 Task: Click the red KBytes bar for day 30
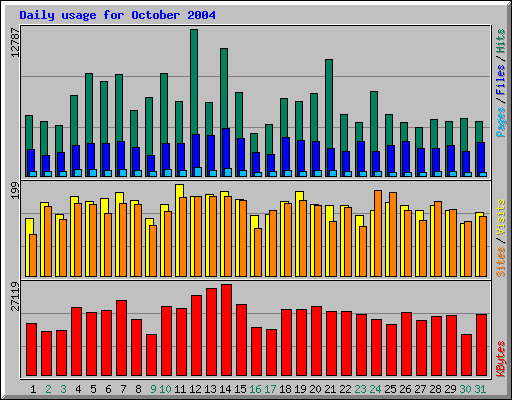tap(466, 355)
